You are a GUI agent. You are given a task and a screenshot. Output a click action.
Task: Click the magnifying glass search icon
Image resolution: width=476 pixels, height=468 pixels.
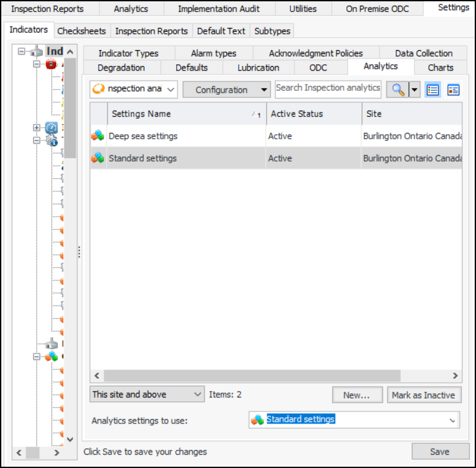click(x=398, y=90)
